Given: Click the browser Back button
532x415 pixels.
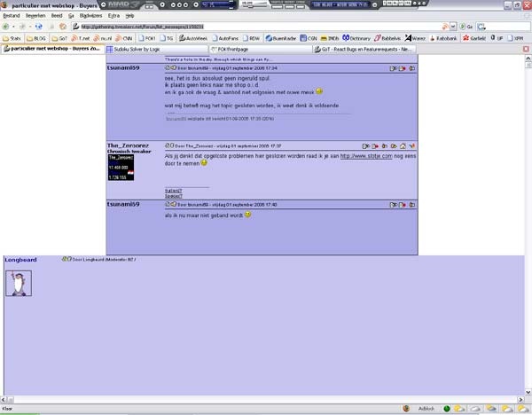Looking at the screenshot, I should tap(6, 26).
